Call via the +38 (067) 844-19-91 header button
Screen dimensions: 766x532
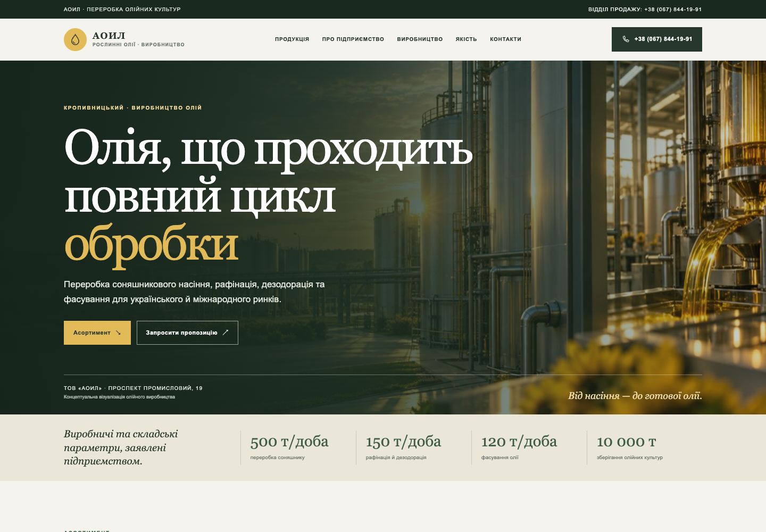pyautogui.click(x=657, y=39)
